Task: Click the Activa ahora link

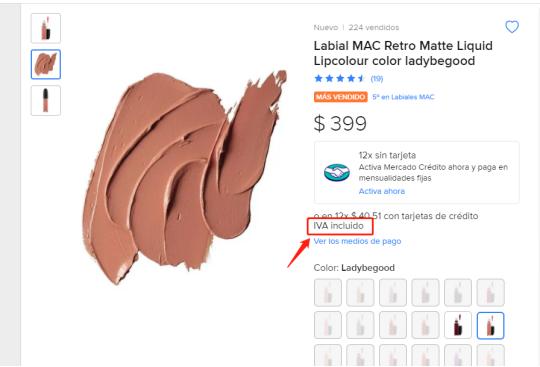Action: coord(382,191)
